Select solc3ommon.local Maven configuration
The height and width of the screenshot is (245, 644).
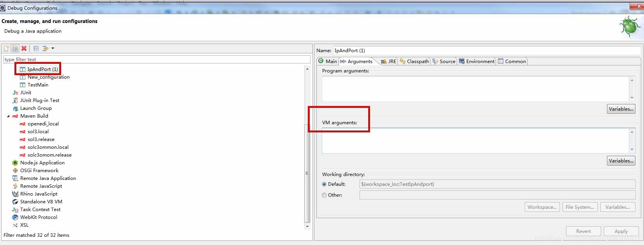[x=48, y=147]
